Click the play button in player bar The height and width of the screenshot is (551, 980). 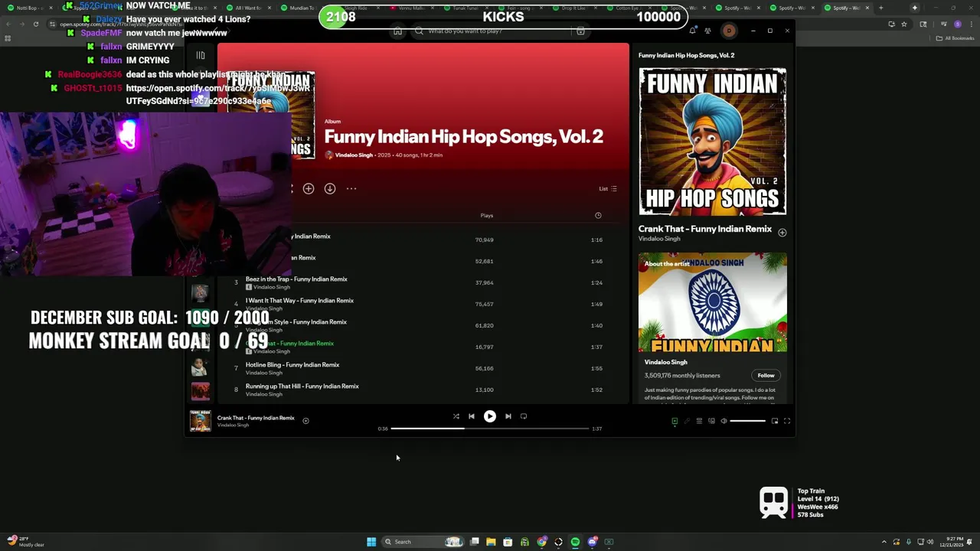point(490,416)
